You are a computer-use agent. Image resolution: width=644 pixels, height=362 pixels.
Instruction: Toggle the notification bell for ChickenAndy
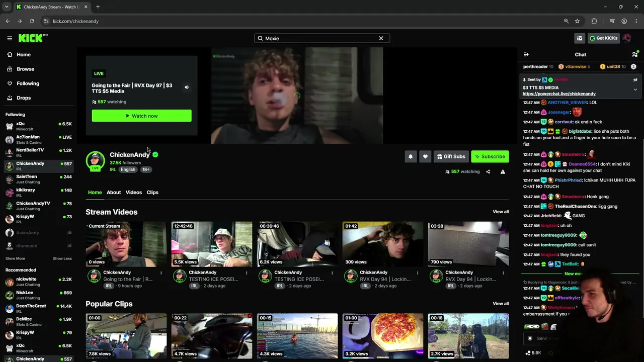click(411, 156)
